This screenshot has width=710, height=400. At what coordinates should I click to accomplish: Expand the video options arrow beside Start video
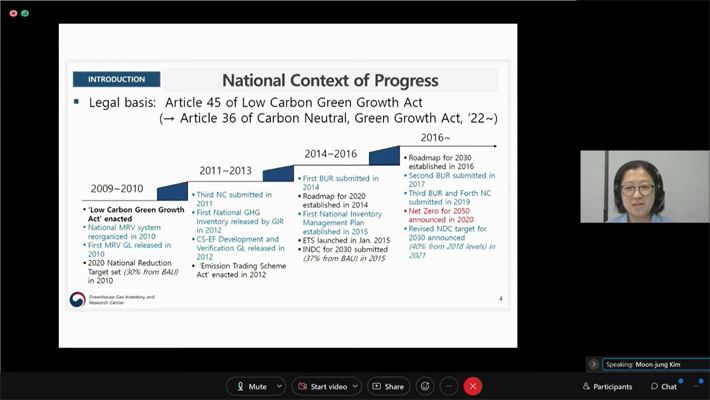(355, 386)
